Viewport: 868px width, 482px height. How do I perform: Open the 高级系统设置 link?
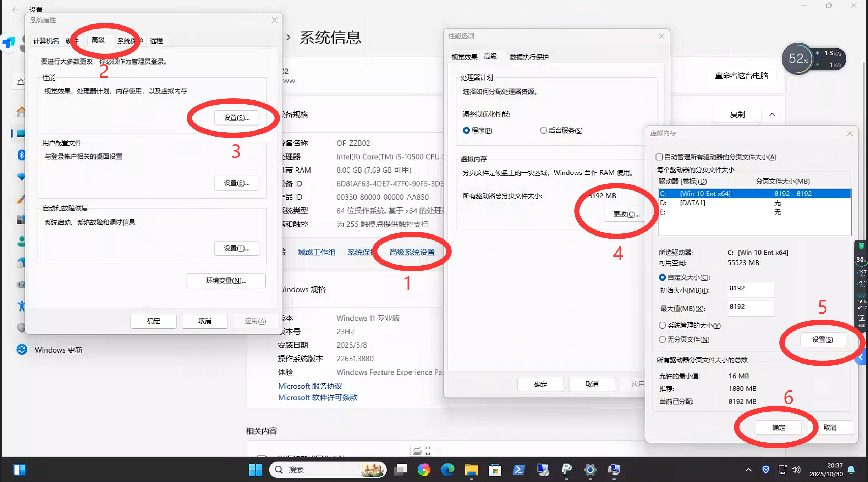tap(412, 252)
